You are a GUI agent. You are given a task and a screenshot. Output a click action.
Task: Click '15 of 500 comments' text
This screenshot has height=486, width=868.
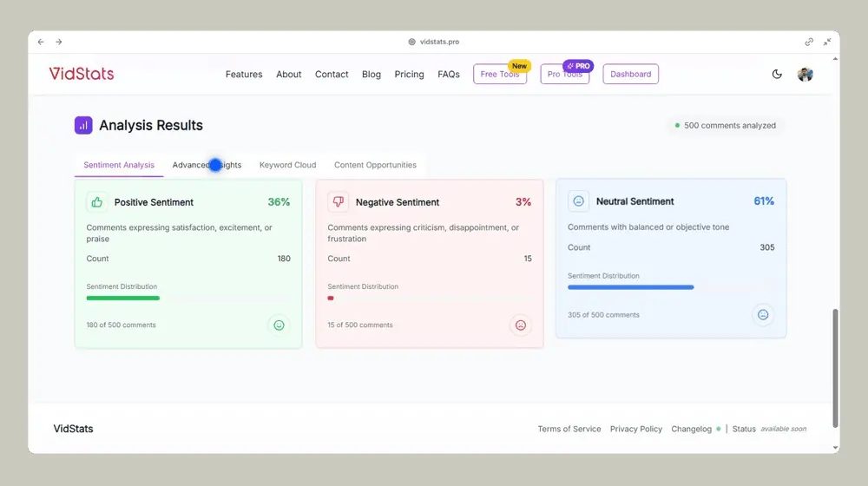pyautogui.click(x=360, y=325)
